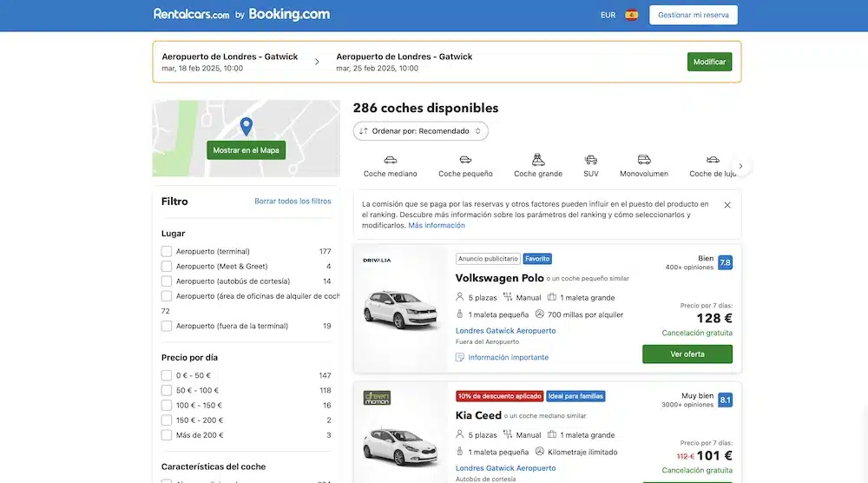Click the mileage icon next to Kilometraje ilimitado

[x=539, y=452]
